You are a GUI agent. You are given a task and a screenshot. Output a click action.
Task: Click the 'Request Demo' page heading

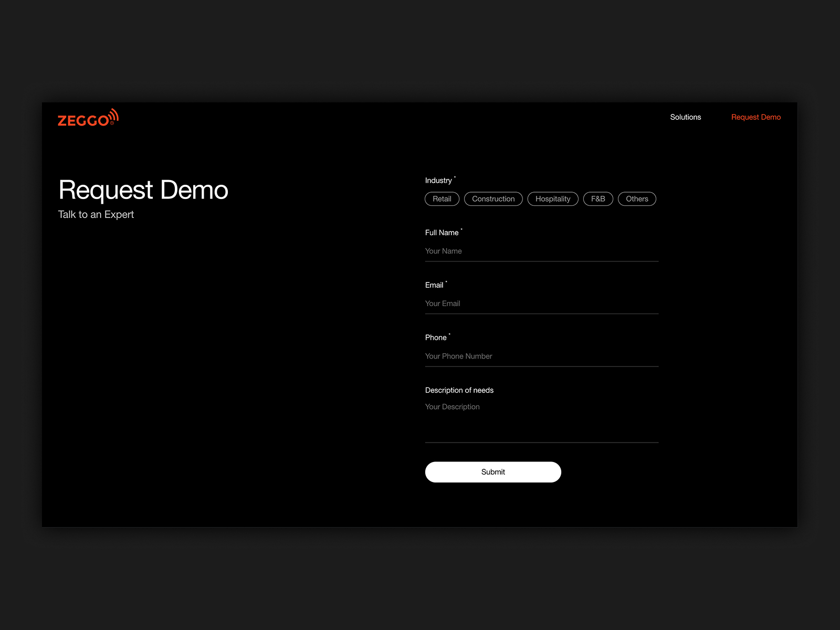143,190
